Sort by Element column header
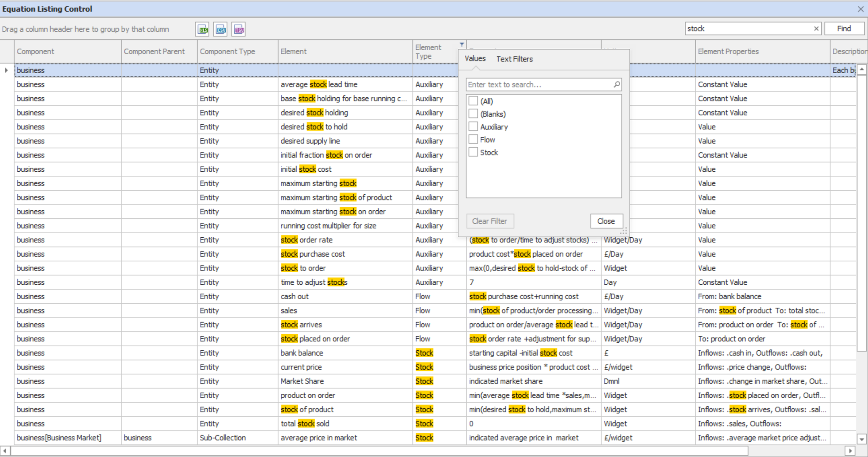Viewport: 868px width, 457px height. coord(345,52)
